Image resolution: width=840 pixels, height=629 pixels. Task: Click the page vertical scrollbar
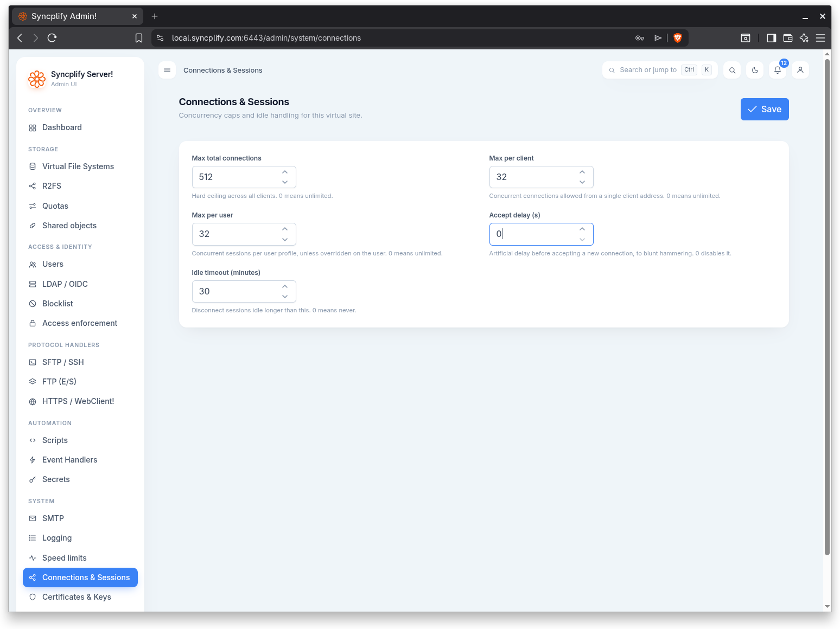[827, 307]
